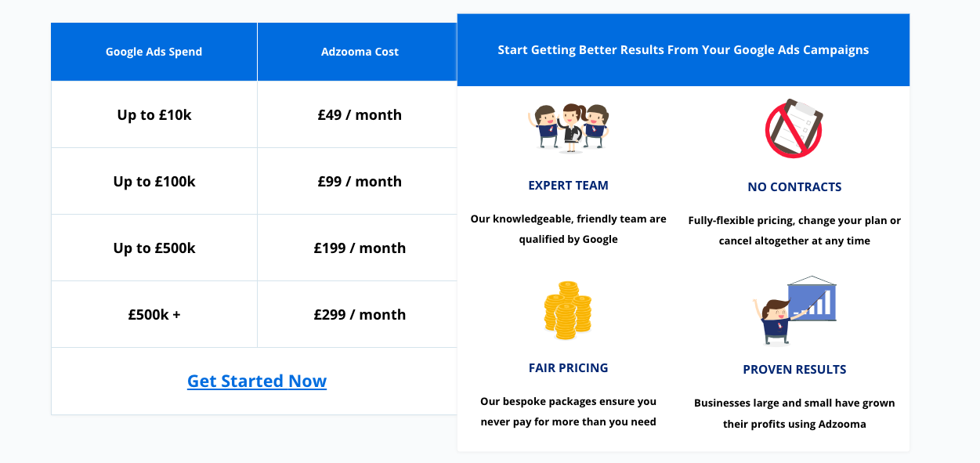Click the EXPERT TEAM heading

click(568, 186)
